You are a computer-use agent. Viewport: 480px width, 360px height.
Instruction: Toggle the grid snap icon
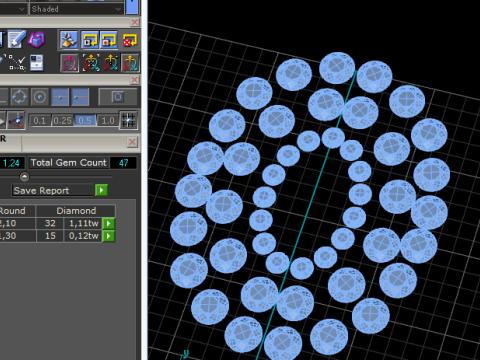pos(128,120)
